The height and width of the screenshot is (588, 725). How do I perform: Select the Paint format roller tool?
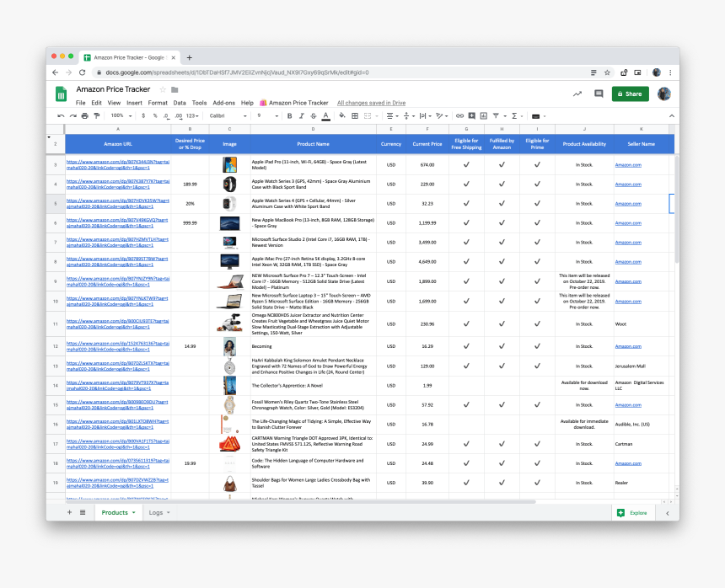[x=97, y=116]
